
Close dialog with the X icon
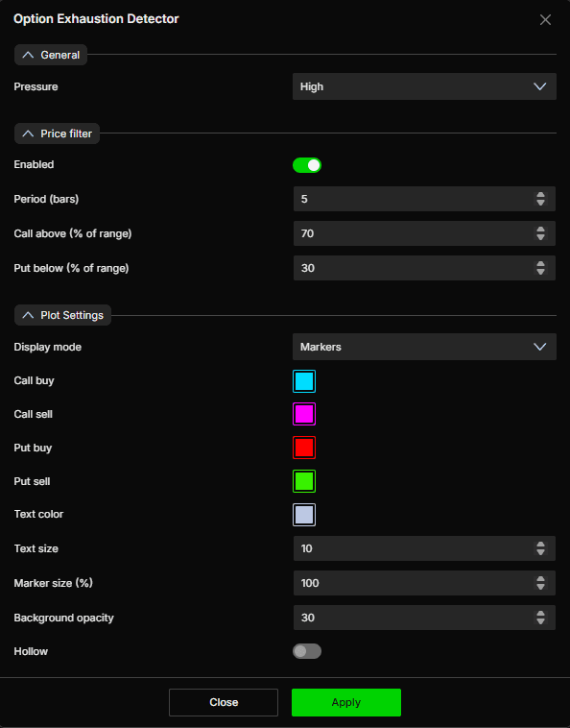[545, 19]
